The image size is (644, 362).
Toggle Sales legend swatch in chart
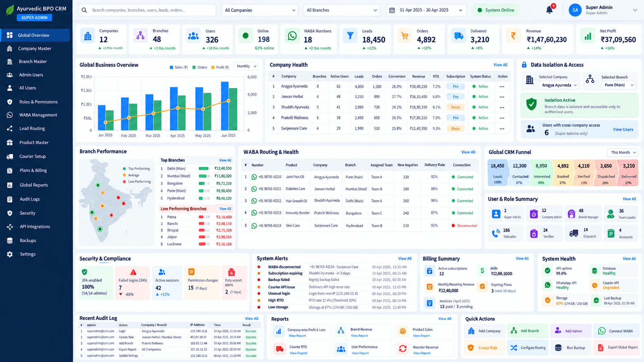pos(171,67)
